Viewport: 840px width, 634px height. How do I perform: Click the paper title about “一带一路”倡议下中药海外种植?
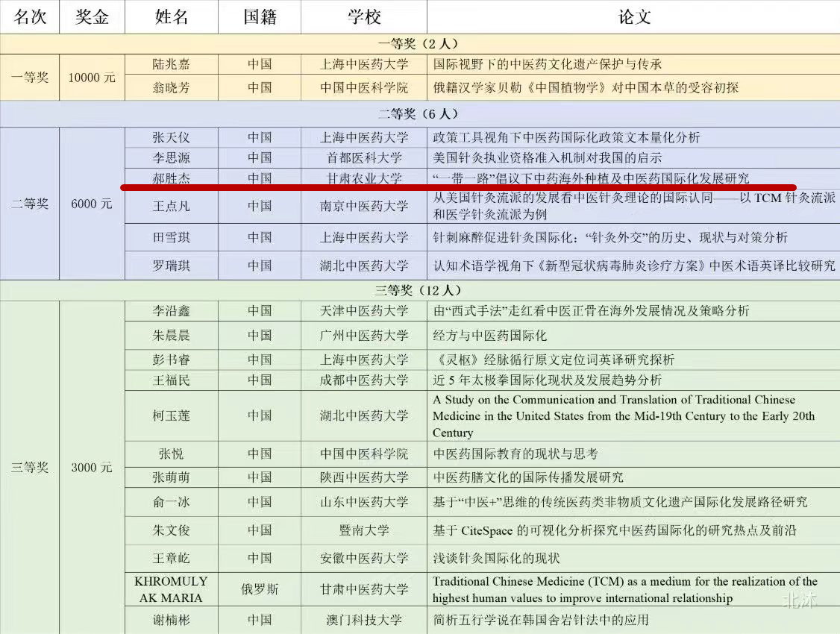[591, 178]
